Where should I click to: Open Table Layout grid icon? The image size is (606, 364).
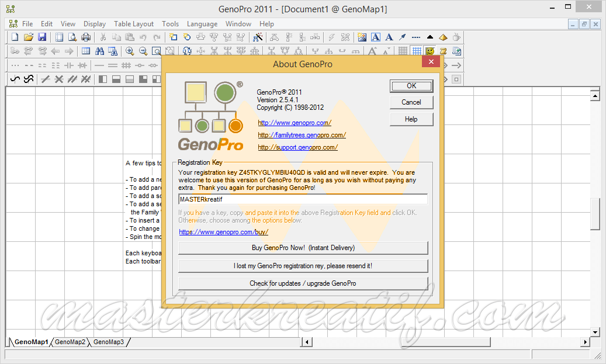86,51
